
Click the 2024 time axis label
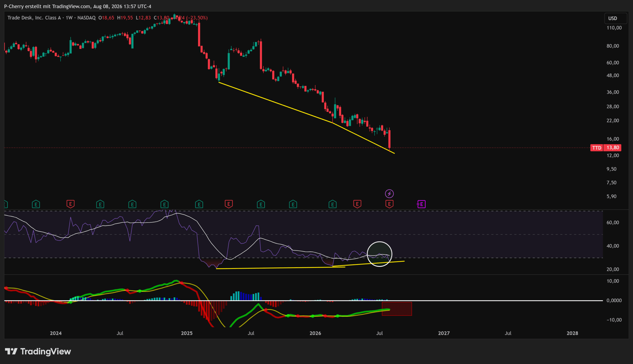pos(56,333)
